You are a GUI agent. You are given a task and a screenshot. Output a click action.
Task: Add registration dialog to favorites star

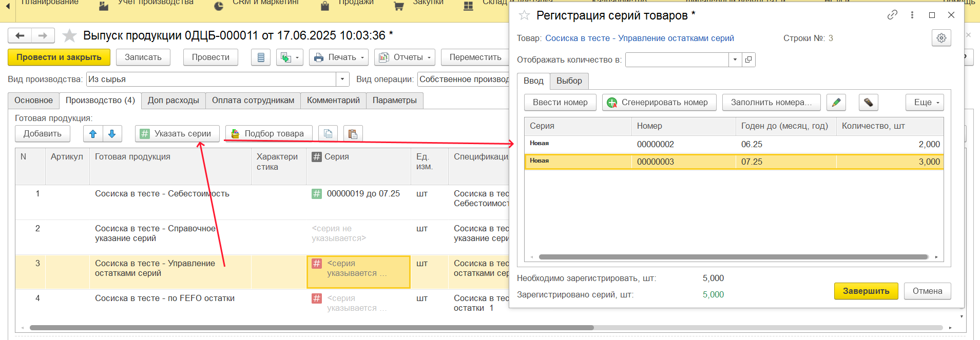click(x=524, y=15)
